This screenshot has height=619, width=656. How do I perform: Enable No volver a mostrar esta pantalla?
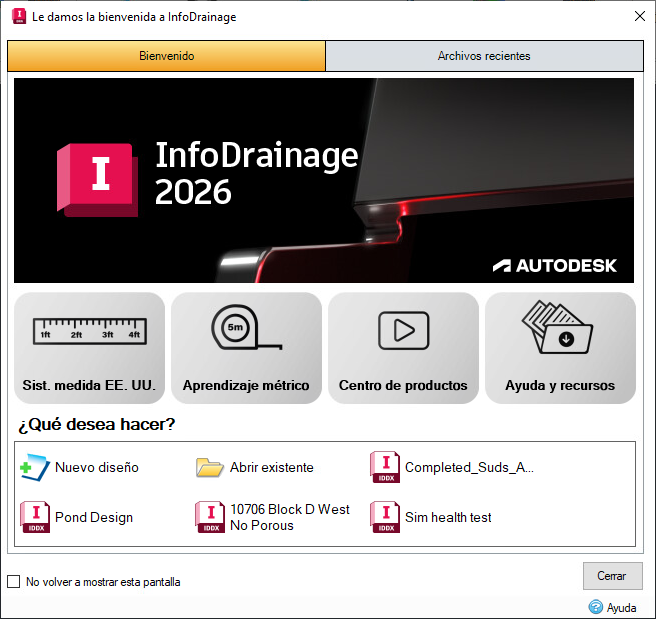tap(14, 581)
